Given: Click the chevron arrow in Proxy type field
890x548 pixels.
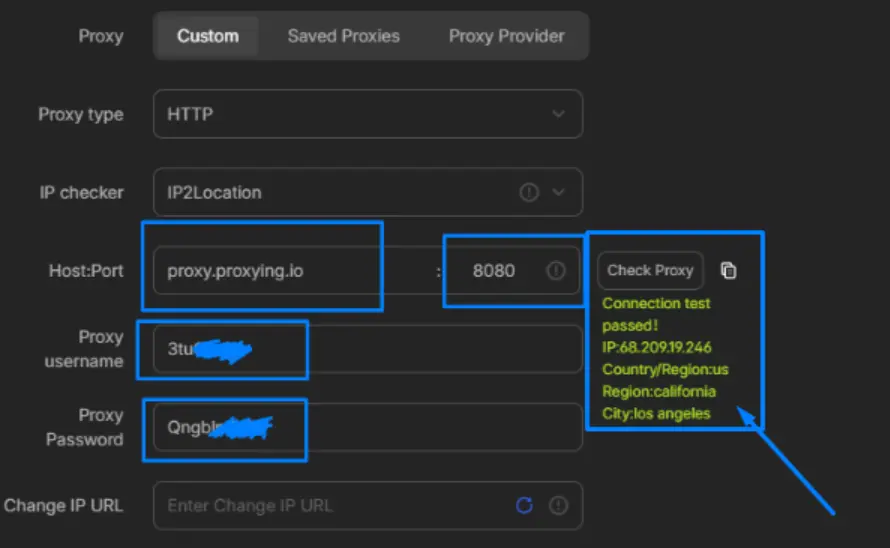Looking at the screenshot, I should [558, 114].
